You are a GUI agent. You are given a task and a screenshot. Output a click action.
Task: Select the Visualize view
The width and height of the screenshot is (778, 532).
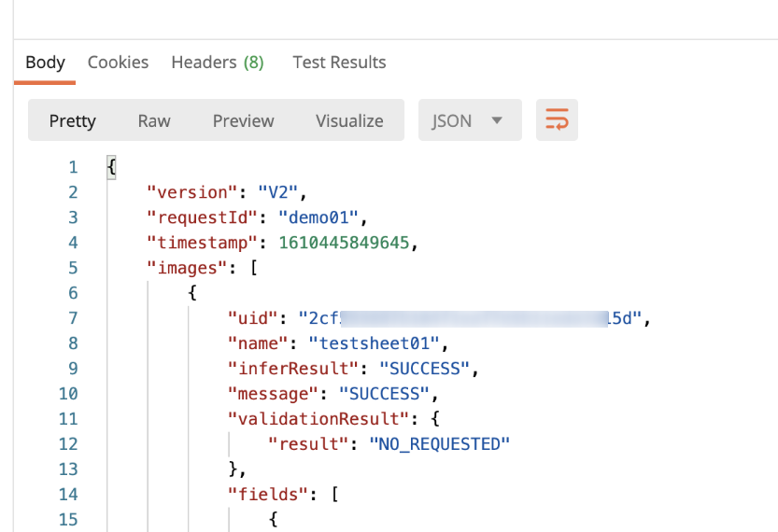349,120
